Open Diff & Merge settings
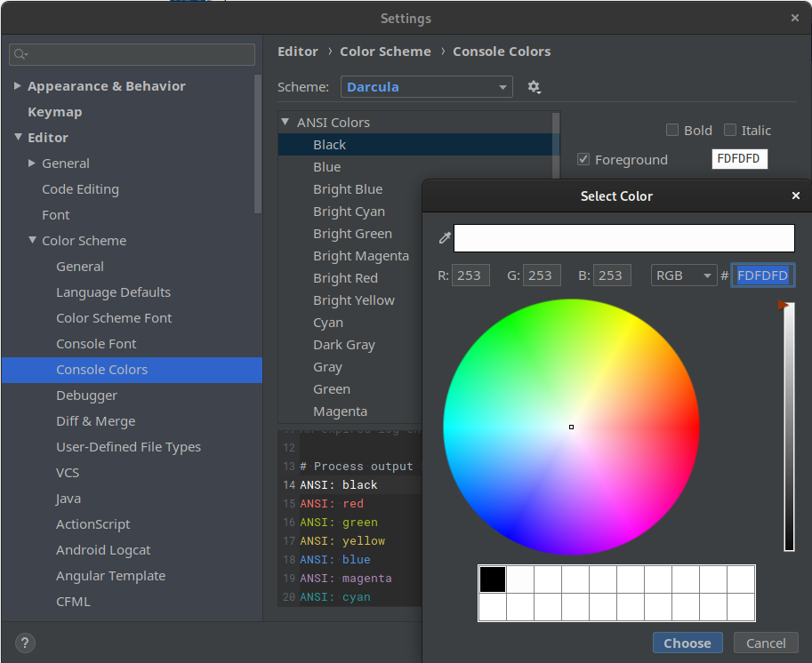 click(96, 421)
